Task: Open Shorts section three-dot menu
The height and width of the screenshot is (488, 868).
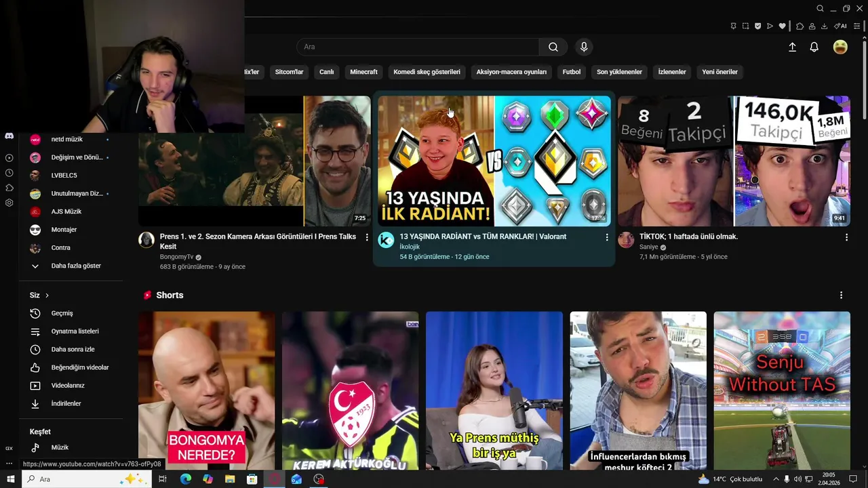Action: point(841,296)
